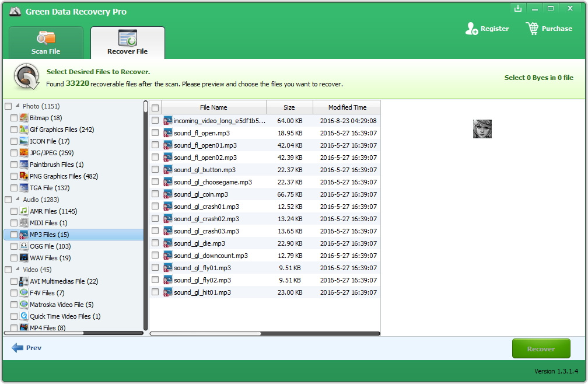Click the download icon in title bar
588x384 pixels.
[x=517, y=8]
